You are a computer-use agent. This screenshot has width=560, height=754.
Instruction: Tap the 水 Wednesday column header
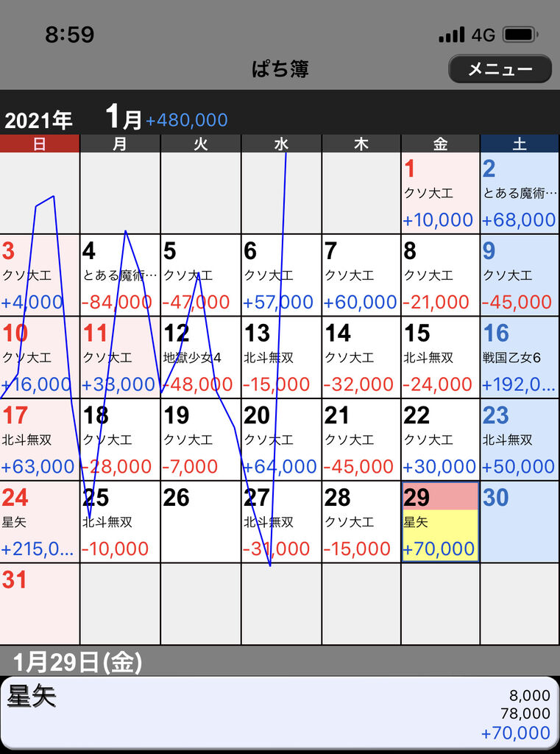click(281, 144)
